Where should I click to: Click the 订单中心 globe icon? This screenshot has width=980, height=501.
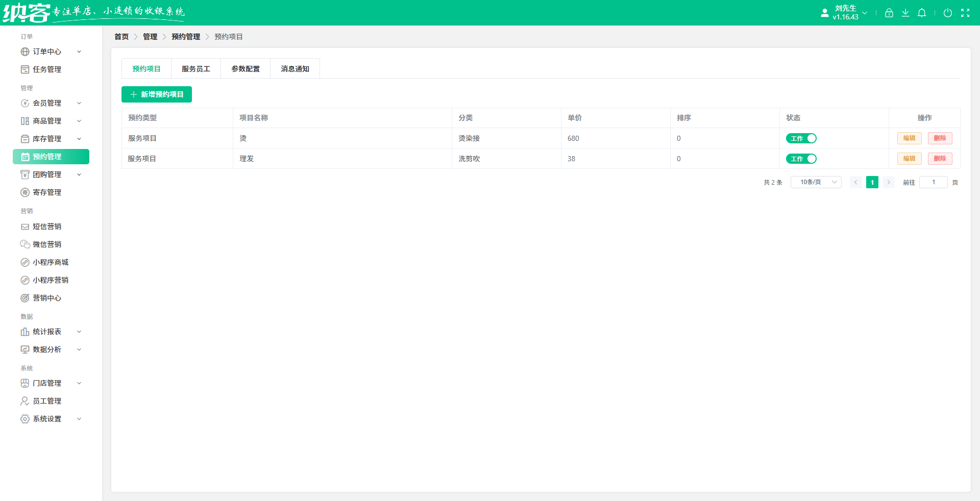[24, 52]
